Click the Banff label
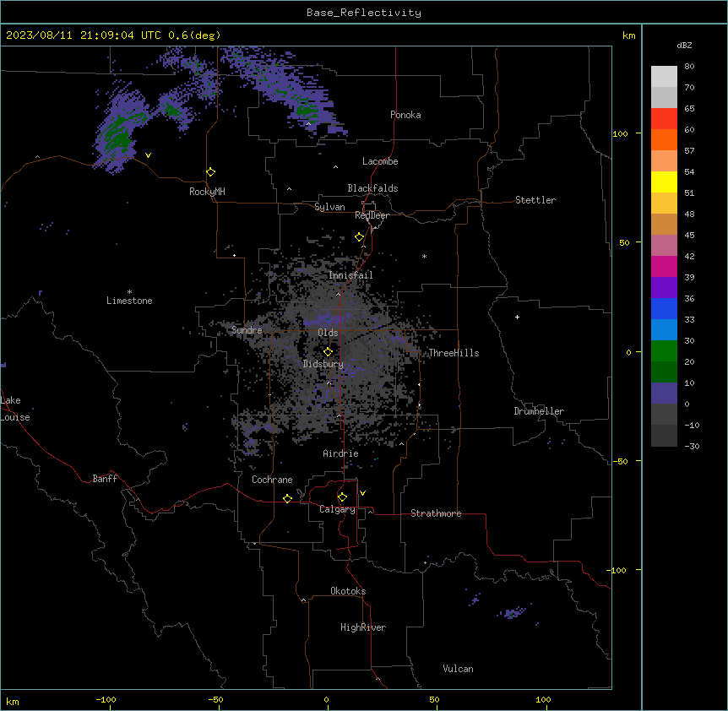This screenshot has height=711, width=728. click(x=105, y=479)
